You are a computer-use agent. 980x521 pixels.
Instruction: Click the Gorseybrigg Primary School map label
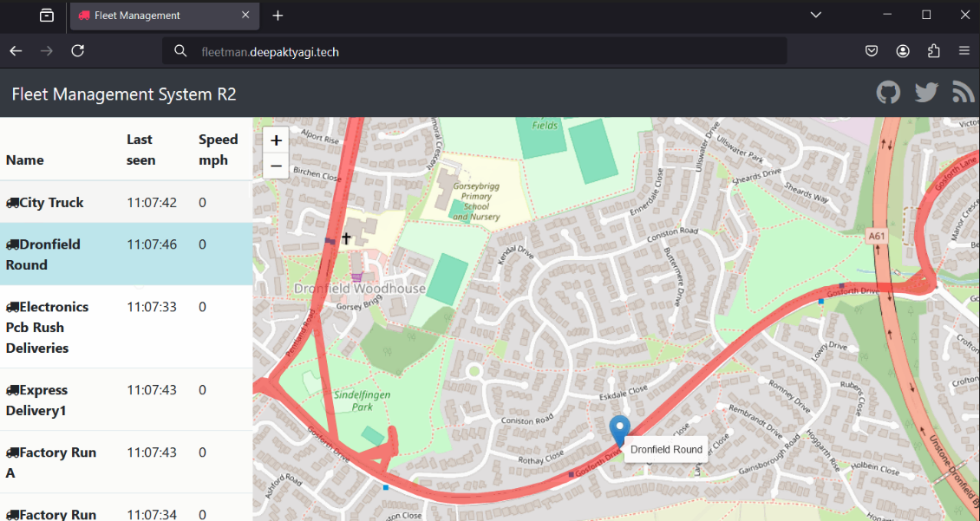(476, 201)
